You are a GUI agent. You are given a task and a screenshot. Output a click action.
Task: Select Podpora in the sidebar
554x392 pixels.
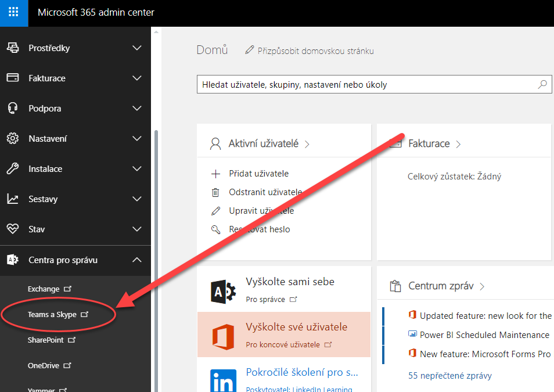coord(45,108)
